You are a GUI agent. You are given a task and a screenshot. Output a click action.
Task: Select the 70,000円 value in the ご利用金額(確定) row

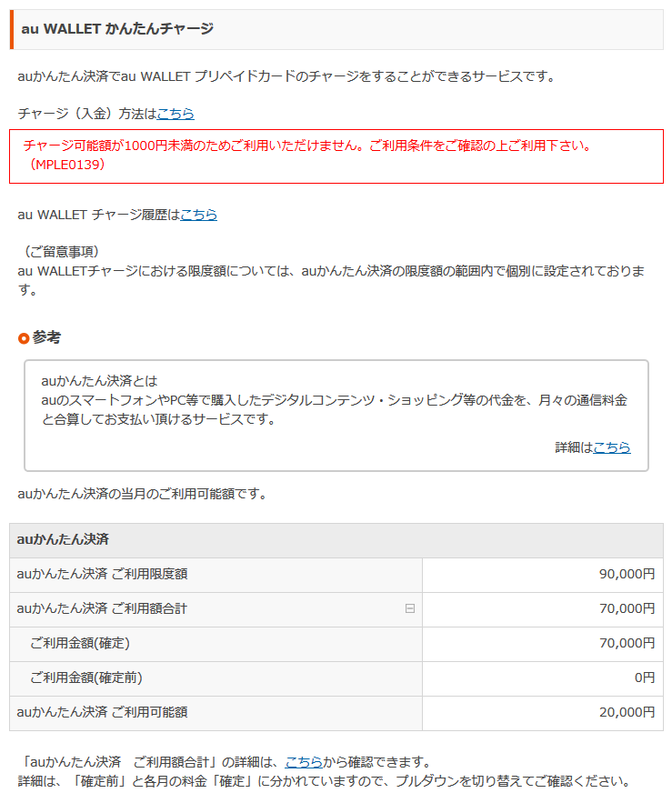(x=627, y=643)
